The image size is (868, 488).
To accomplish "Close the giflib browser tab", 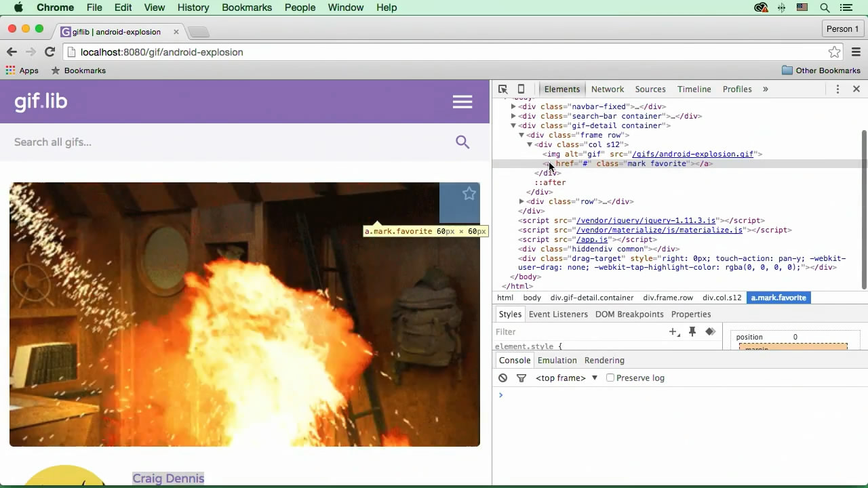I will [x=176, y=32].
